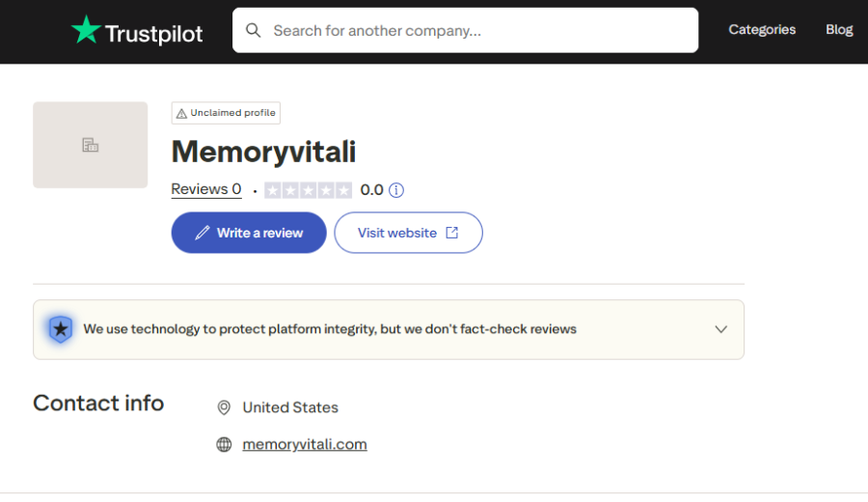This screenshot has width=868, height=502.
Task: Click the Trustpilot green star logo
Action: pyautogui.click(x=86, y=31)
